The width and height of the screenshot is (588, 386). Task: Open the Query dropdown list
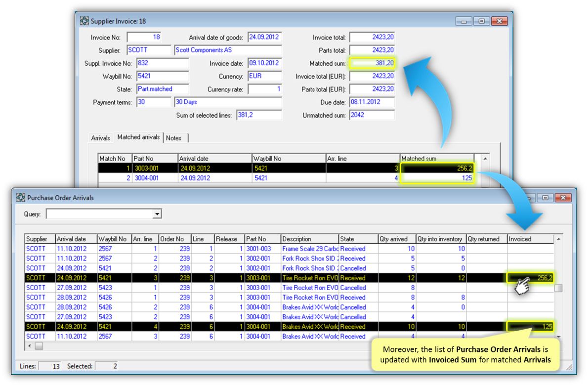pyautogui.click(x=157, y=214)
